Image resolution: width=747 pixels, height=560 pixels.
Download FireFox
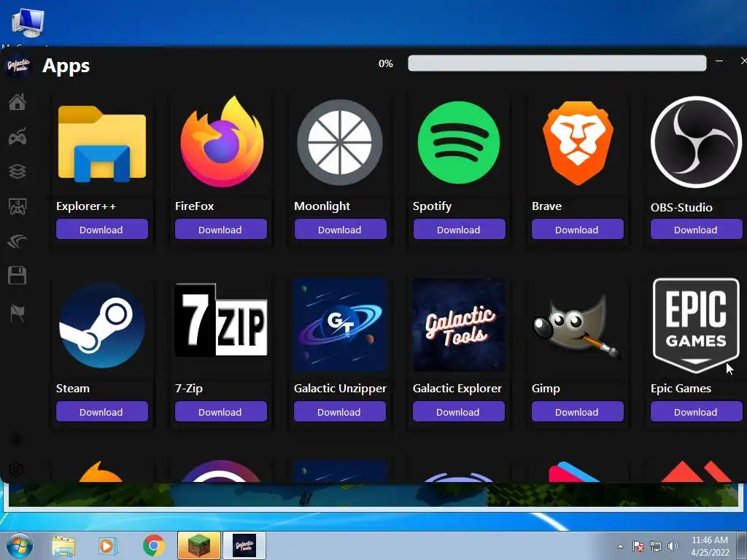pos(220,230)
